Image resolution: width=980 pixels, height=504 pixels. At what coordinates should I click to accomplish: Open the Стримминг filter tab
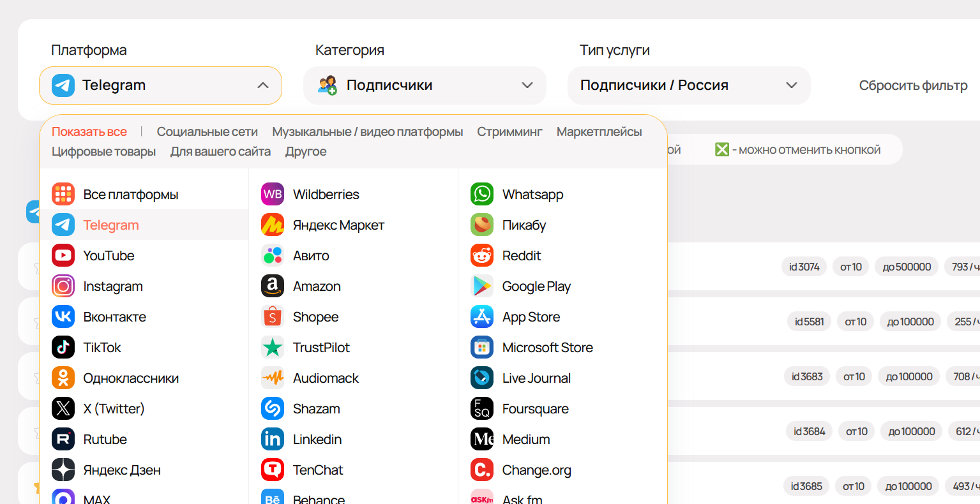tap(509, 132)
